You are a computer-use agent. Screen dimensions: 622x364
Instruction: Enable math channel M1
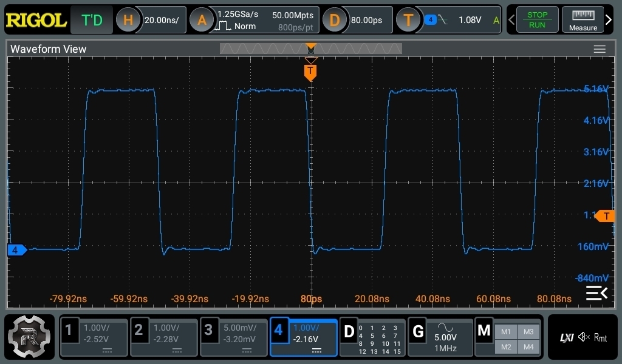506,332
